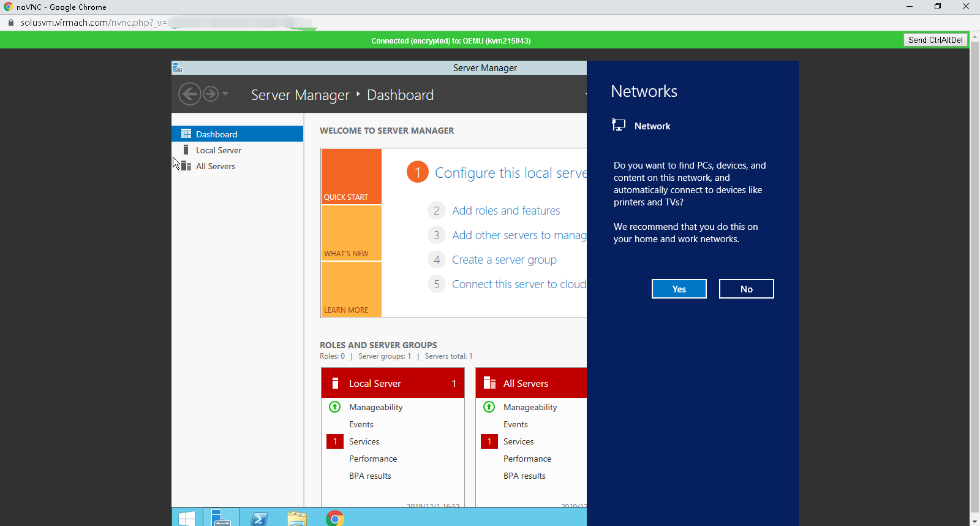Screen dimensions: 980x526
Task: Click the site lock icon in the address bar
Action: pos(11,23)
